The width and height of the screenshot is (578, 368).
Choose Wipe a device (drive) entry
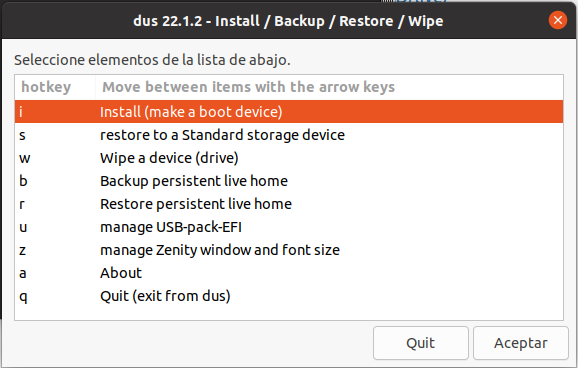(x=289, y=158)
